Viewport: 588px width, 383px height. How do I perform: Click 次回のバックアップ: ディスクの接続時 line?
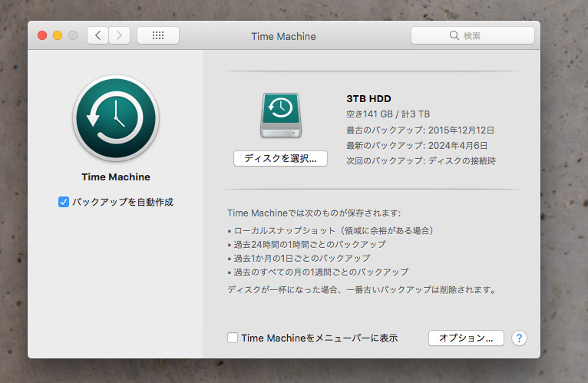[421, 161]
